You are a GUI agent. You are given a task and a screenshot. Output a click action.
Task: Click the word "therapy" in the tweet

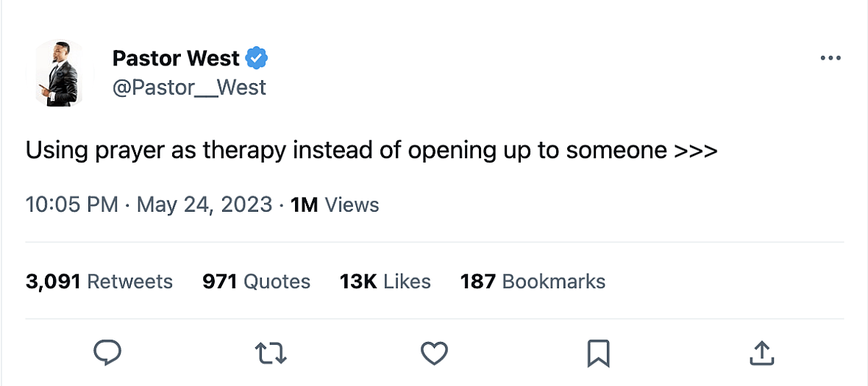click(243, 151)
